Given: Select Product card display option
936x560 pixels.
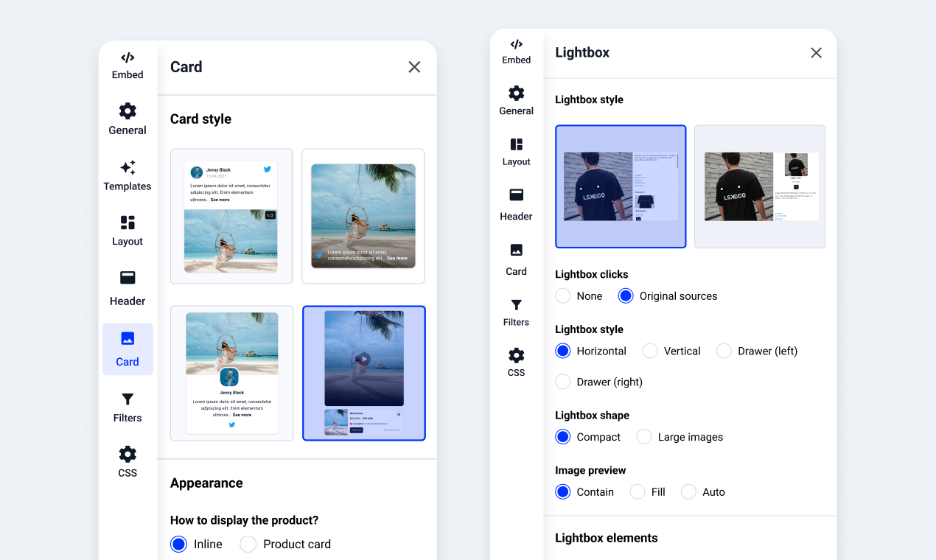Looking at the screenshot, I should pyautogui.click(x=246, y=544).
